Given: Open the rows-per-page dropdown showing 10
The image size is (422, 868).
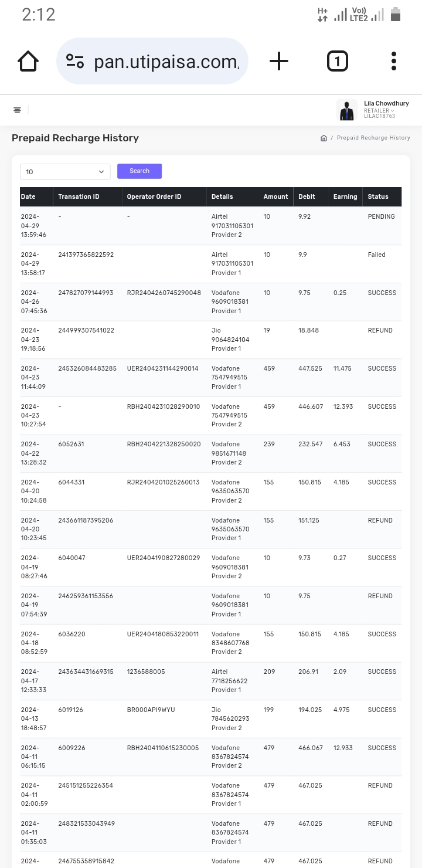Looking at the screenshot, I should click(x=65, y=172).
